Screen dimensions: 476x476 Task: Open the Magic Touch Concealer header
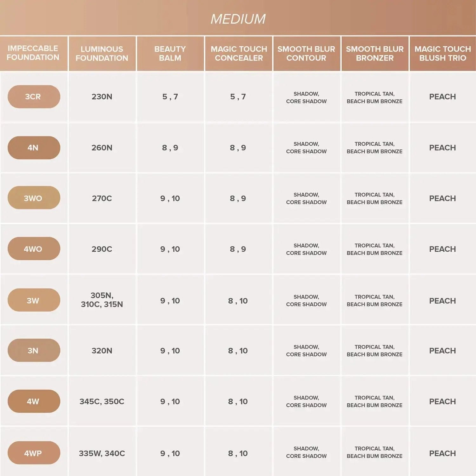pos(239,53)
